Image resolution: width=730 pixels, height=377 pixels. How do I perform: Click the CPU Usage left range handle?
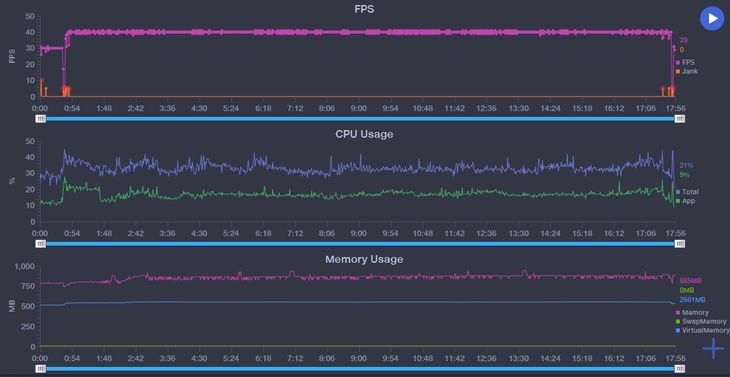tap(41, 244)
